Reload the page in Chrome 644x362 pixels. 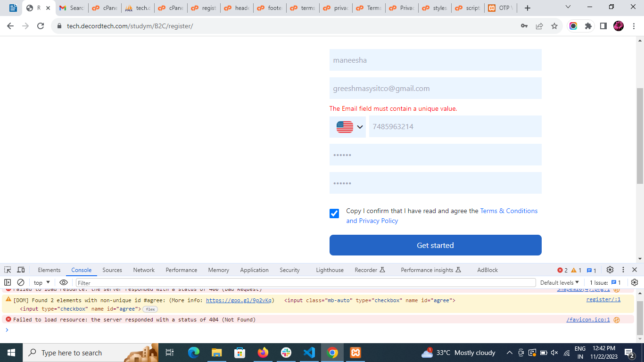pos(41,26)
